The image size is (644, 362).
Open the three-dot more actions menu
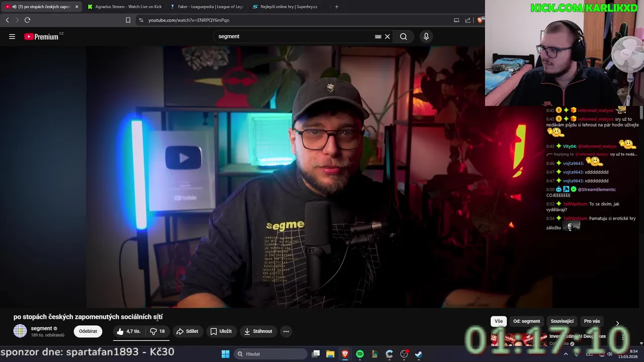(x=286, y=331)
